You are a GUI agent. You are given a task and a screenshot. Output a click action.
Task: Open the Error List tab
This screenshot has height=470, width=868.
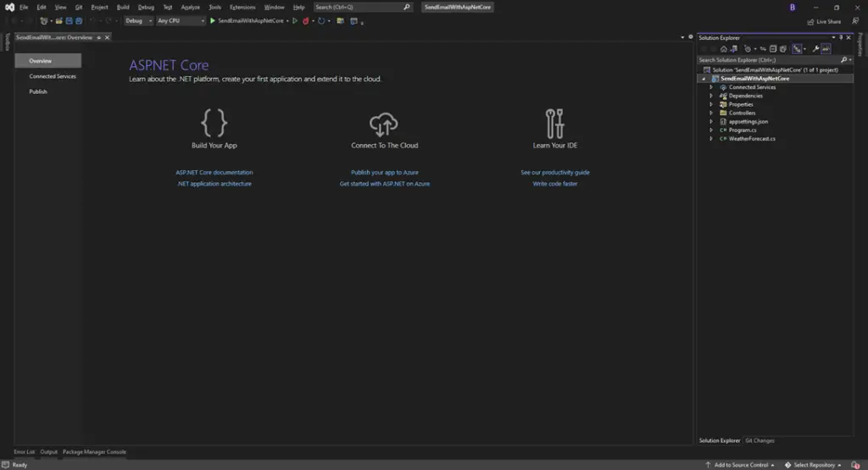[x=24, y=451]
